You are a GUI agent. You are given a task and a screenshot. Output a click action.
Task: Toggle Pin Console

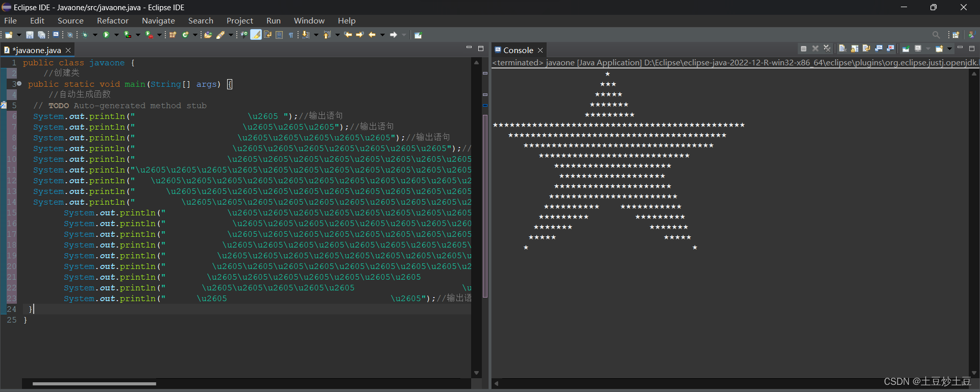[x=905, y=48]
